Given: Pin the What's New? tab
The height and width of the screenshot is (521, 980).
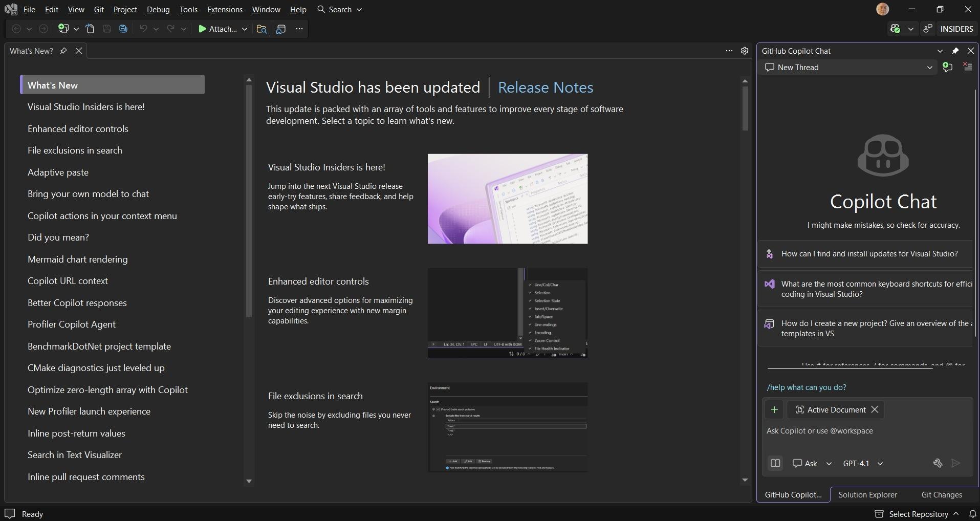Looking at the screenshot, I should (63, 51).
